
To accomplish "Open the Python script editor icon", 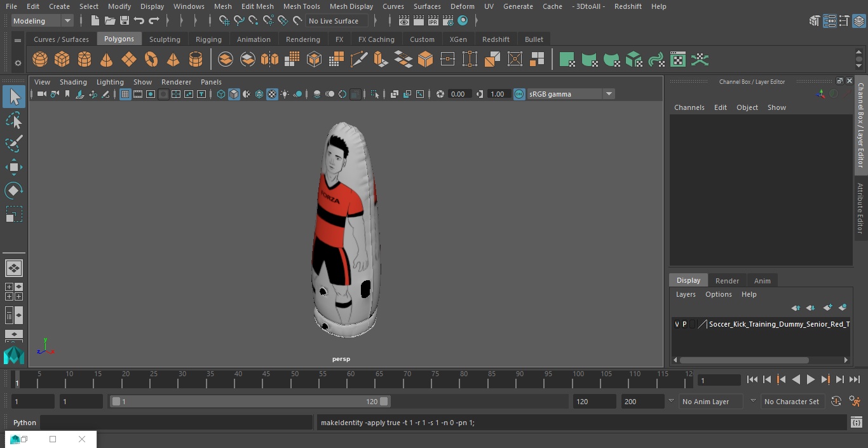I will pos(856,423).
